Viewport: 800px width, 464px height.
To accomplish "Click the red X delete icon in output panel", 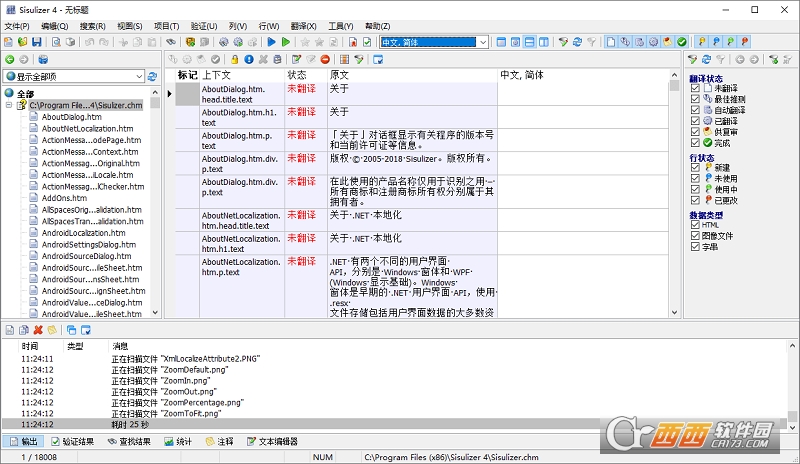I will (x=38, y=330).
